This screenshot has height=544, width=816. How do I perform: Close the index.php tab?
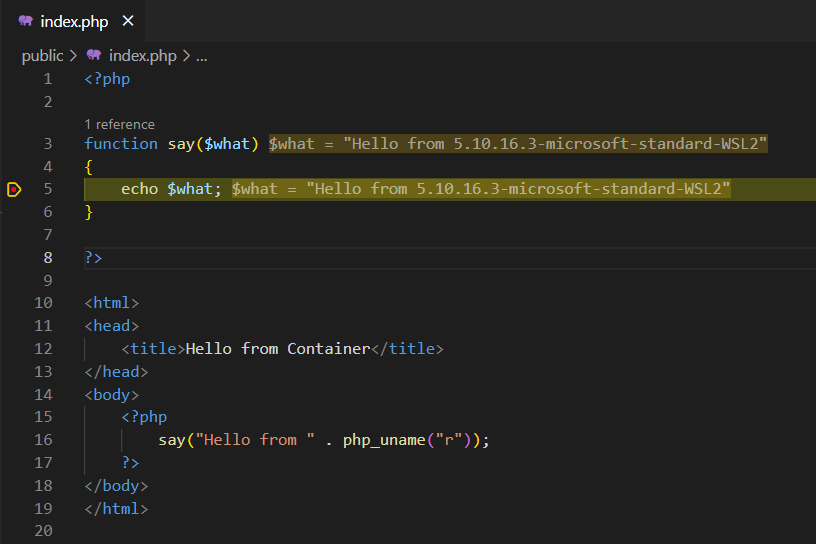pyautogui.click(x=128, y=21)
